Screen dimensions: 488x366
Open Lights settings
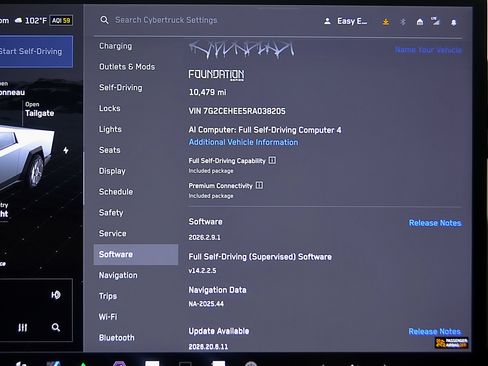click(110, 129)
